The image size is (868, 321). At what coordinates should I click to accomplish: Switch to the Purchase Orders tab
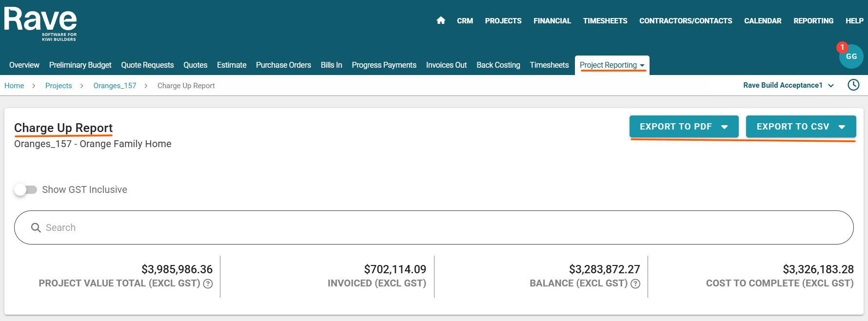click(x=283, y=65)
